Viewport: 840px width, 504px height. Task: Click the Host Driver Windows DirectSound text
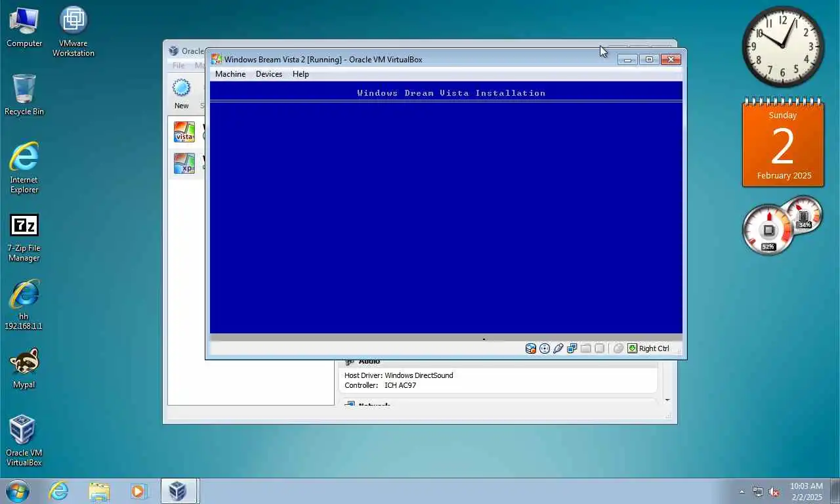pos(399,375)
